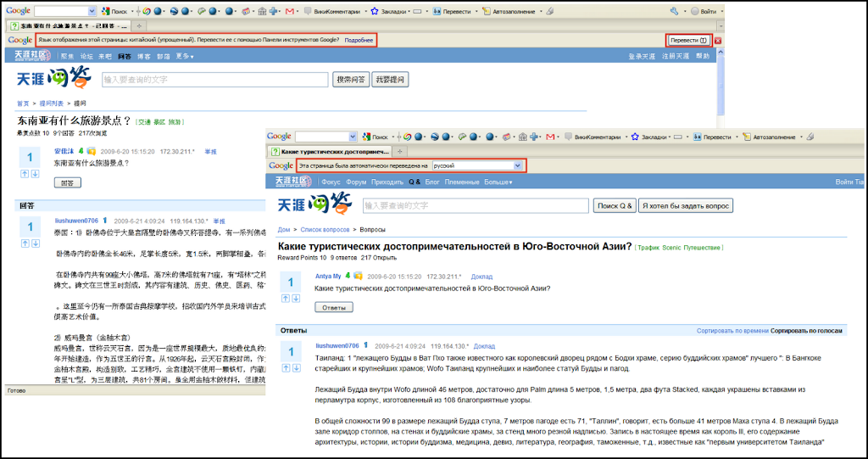Open new tab button in back window
Screen dimensions: 868x459
click(138, 26)
